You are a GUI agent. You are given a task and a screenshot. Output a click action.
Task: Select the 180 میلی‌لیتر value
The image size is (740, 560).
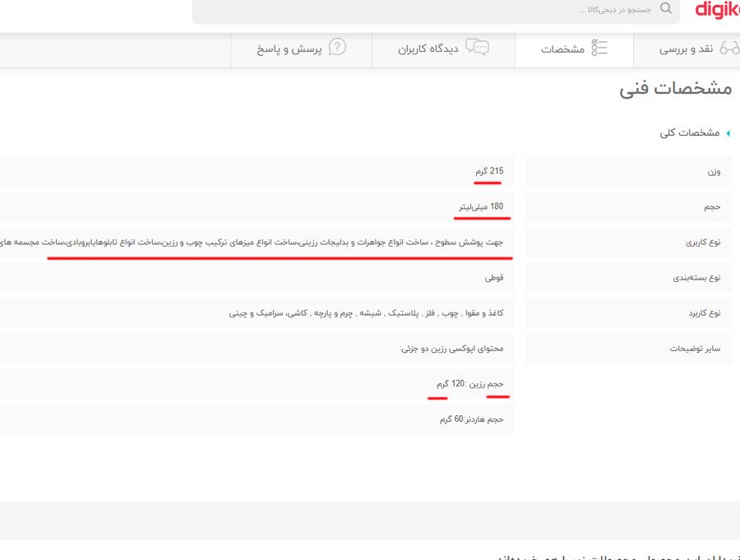coord(481,206)
